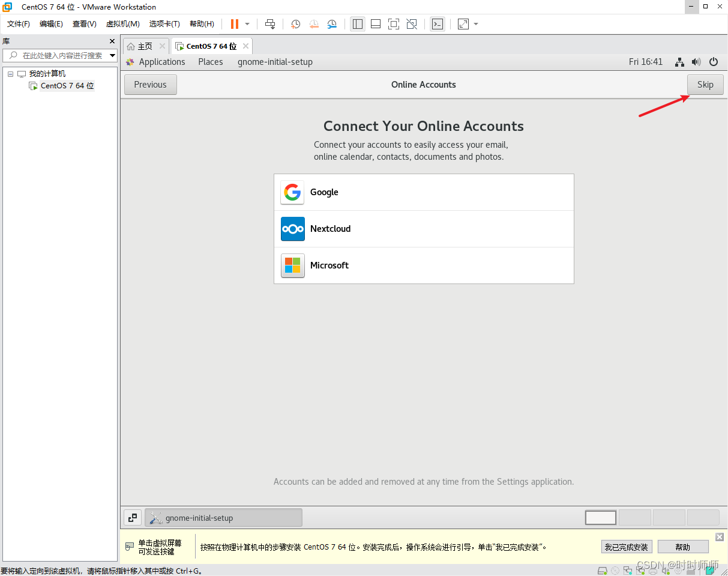Switch to the 主页 home tab

point(145,46)
